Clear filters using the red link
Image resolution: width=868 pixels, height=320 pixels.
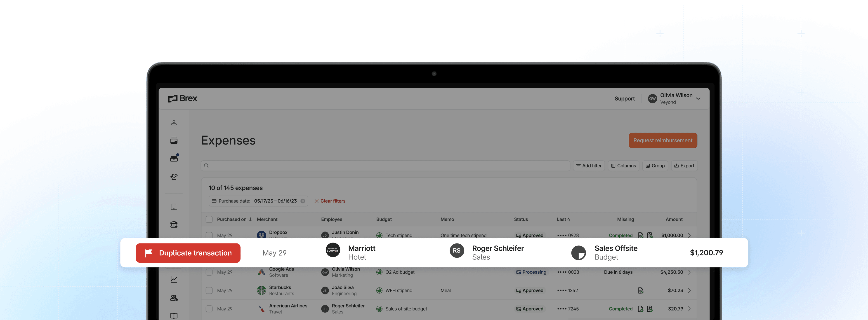pos(330,201)
